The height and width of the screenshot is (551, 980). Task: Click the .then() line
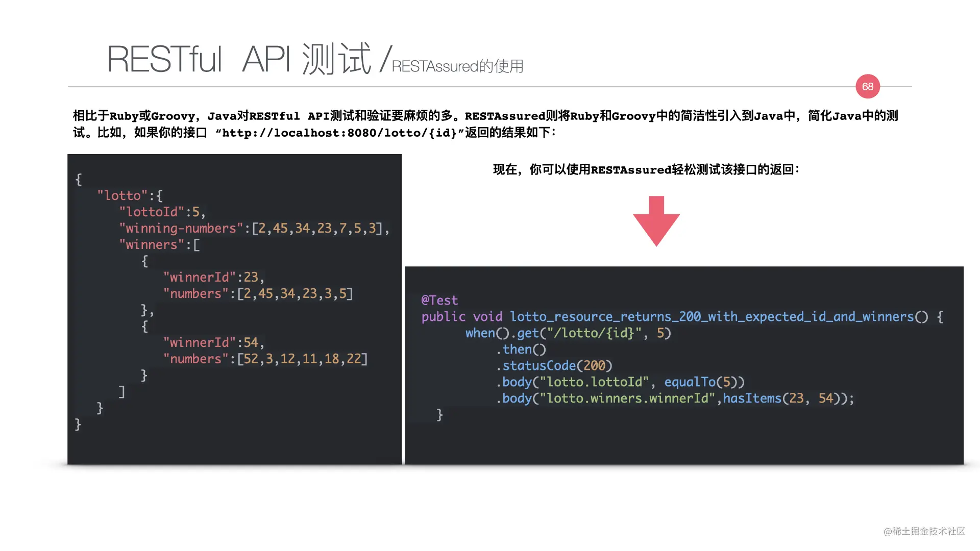click(x=521, y=349)
